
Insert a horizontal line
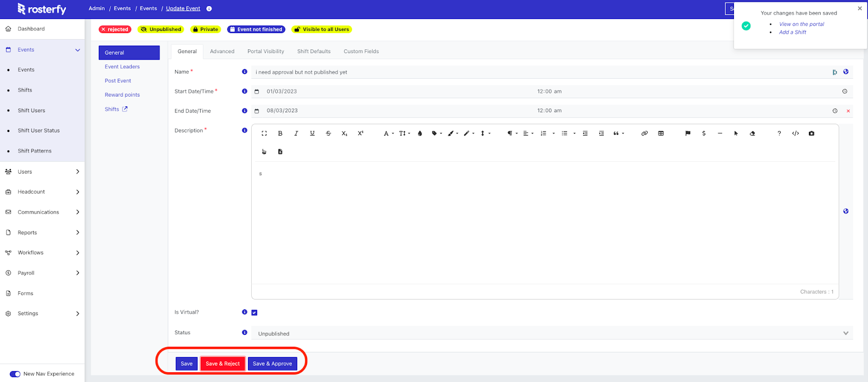click(x=720, y=133)
